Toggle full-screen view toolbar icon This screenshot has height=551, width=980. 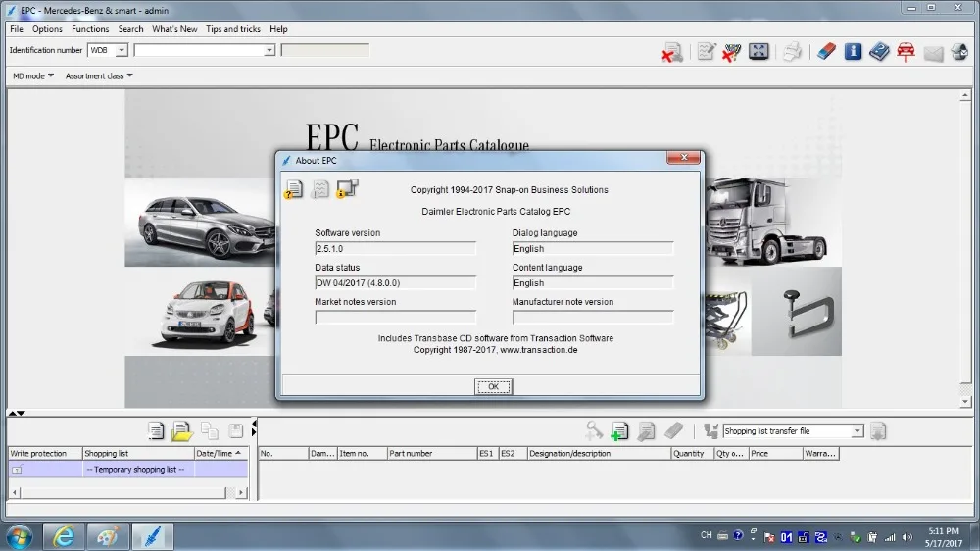759,51
